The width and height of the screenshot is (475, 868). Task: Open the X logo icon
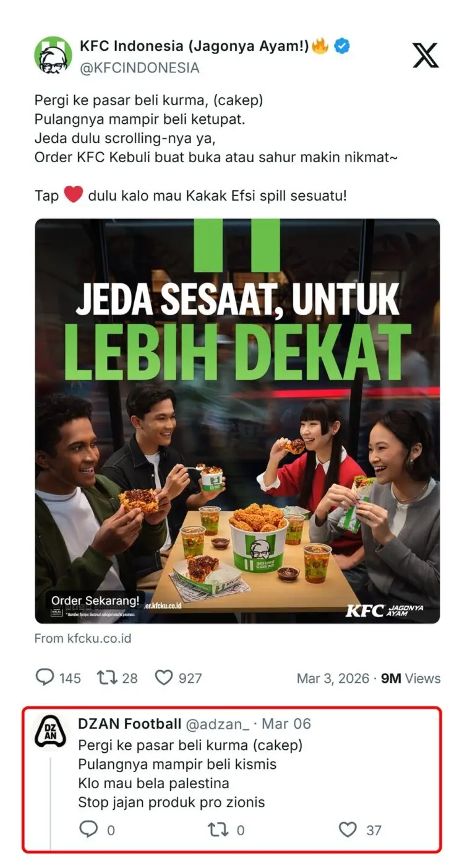426,55
